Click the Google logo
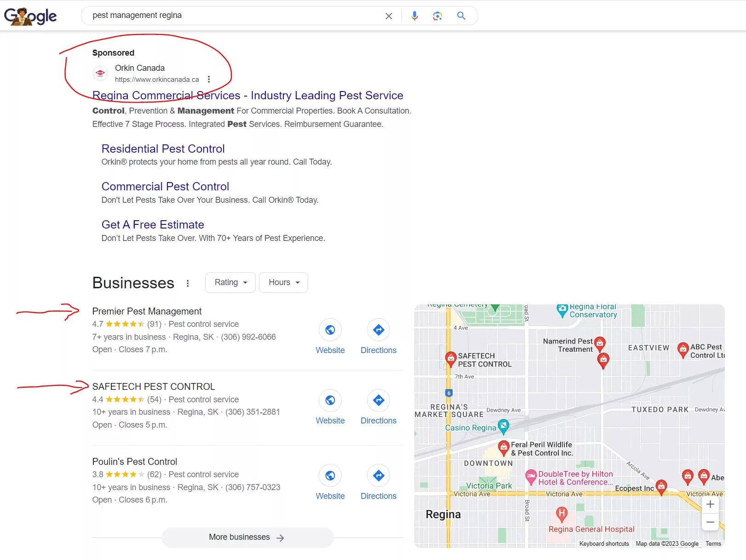Screen dimensions: 746x560 (30, 16)
